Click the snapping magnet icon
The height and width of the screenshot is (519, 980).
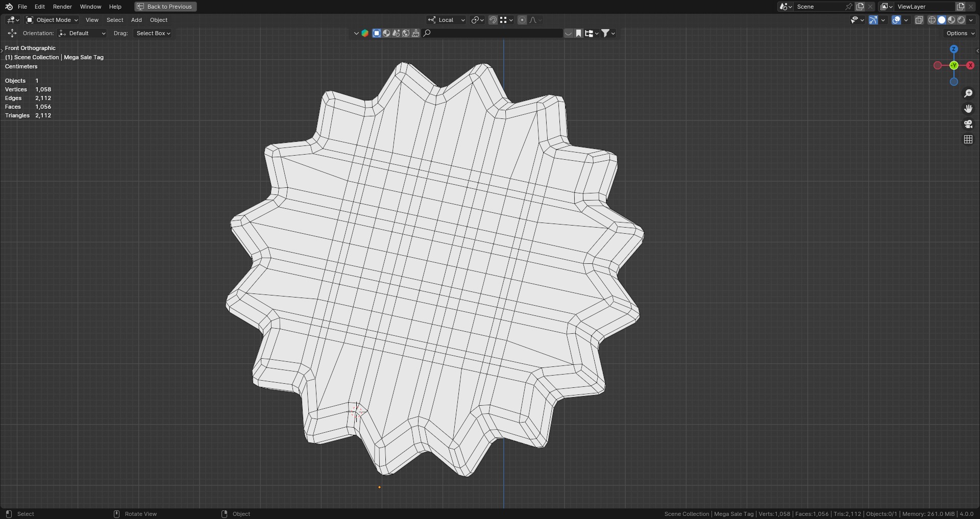point(493,20)
